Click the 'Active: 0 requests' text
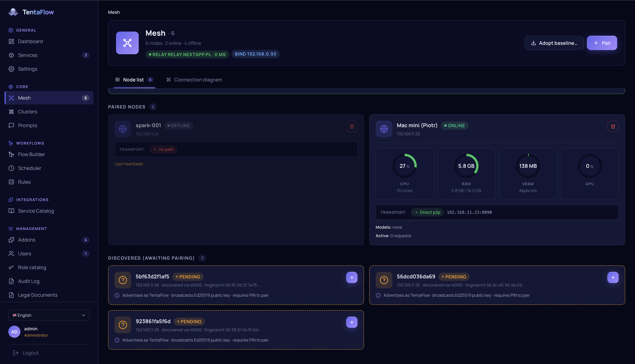The width and height of the screenshot is (635, 364). coord(393,235)
